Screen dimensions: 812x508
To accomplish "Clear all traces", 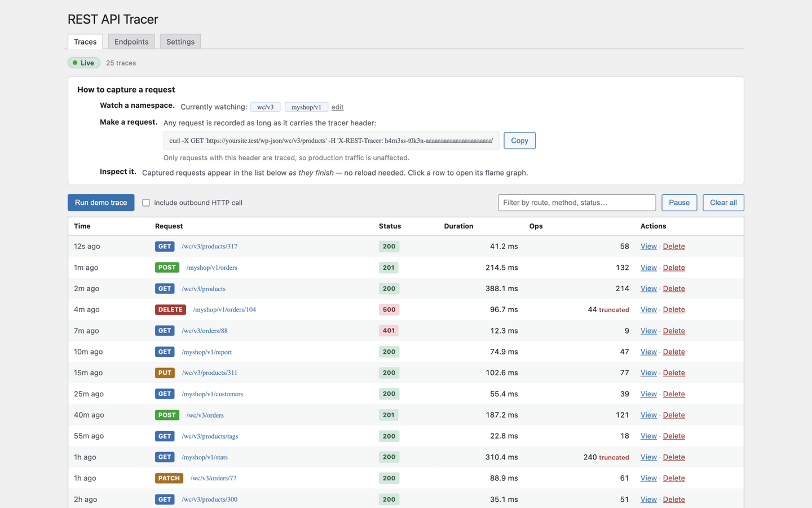I will [x=723, y=203].
